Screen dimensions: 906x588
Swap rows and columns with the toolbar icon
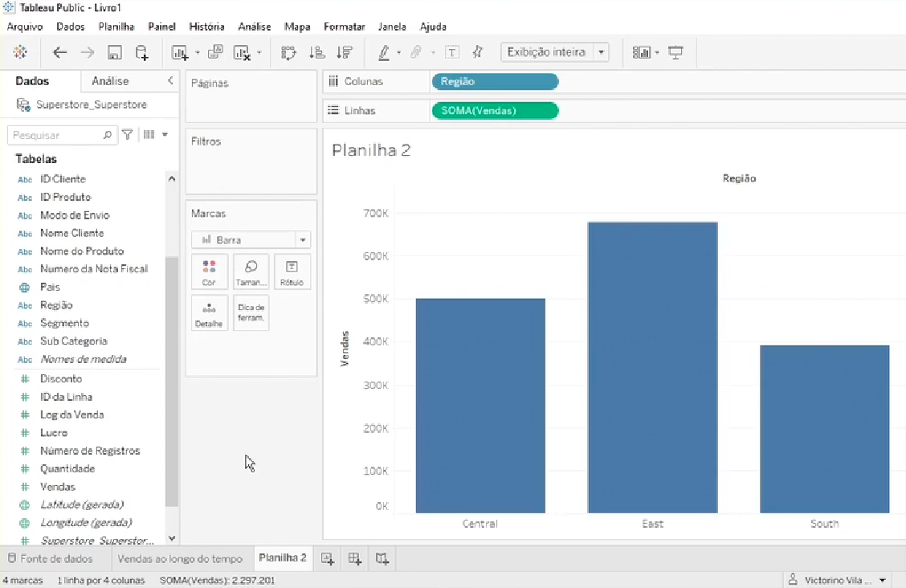[x=288, y=51]
